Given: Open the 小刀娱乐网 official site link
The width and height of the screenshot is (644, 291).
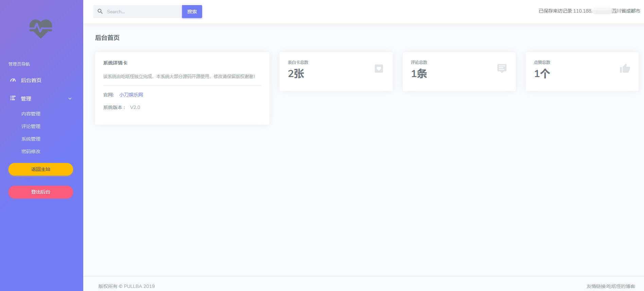Looking at the screenshot, I should (131, 95).
